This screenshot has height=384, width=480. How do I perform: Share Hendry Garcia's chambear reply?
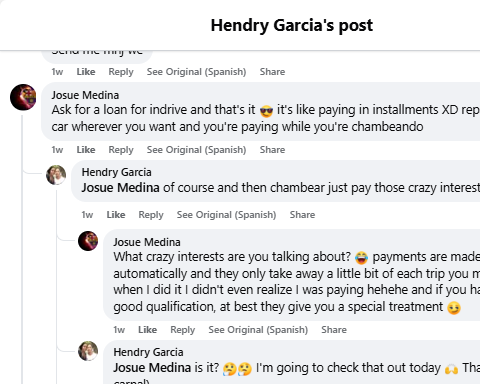coord(302,215)
